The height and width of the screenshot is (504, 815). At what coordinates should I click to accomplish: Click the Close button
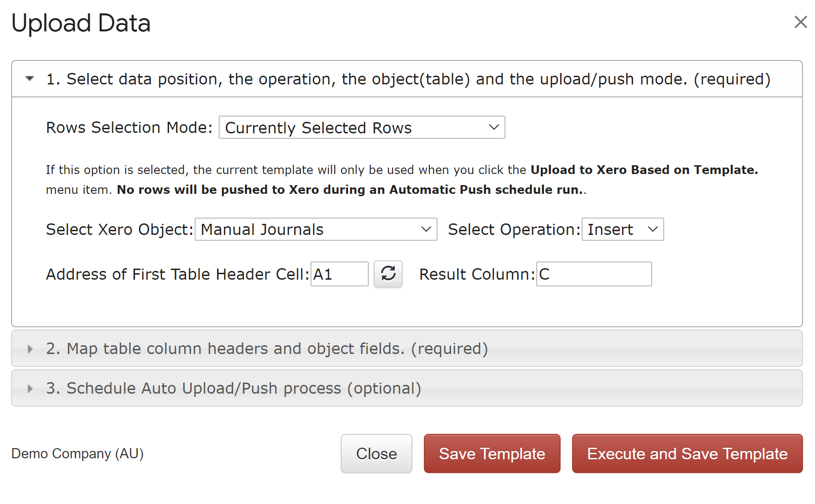[x=376, y=454]
